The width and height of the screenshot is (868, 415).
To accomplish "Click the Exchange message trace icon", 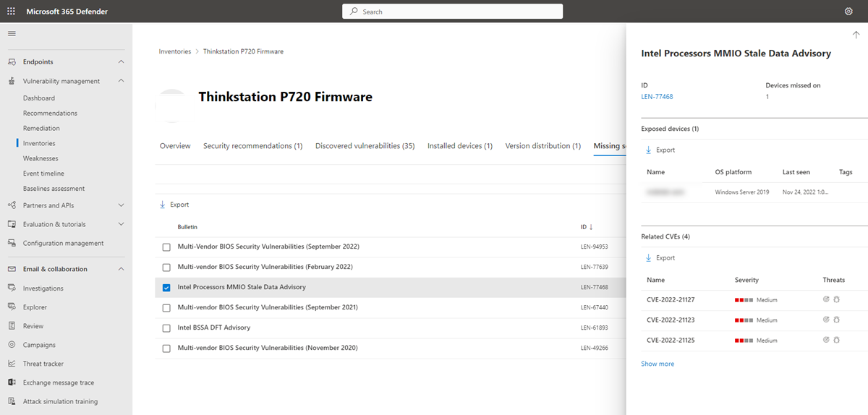I will (x=12, y=382).
